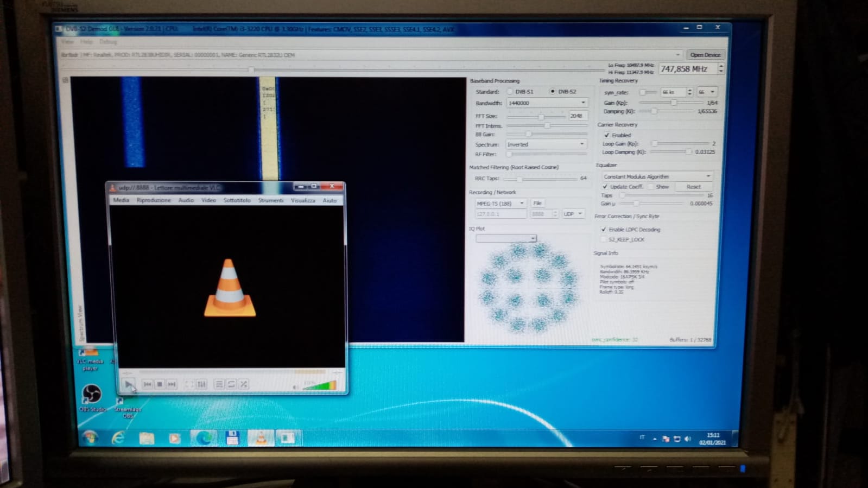868x488 pixels.
Task: Open the VLC Aiuto menu
Action: pos(330,200)
